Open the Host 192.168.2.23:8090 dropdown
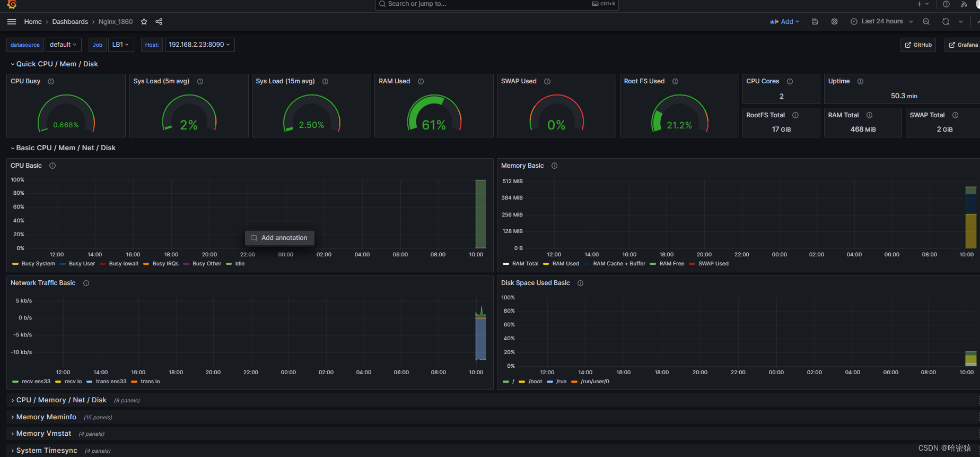The image size is (980, 457). 199,45
